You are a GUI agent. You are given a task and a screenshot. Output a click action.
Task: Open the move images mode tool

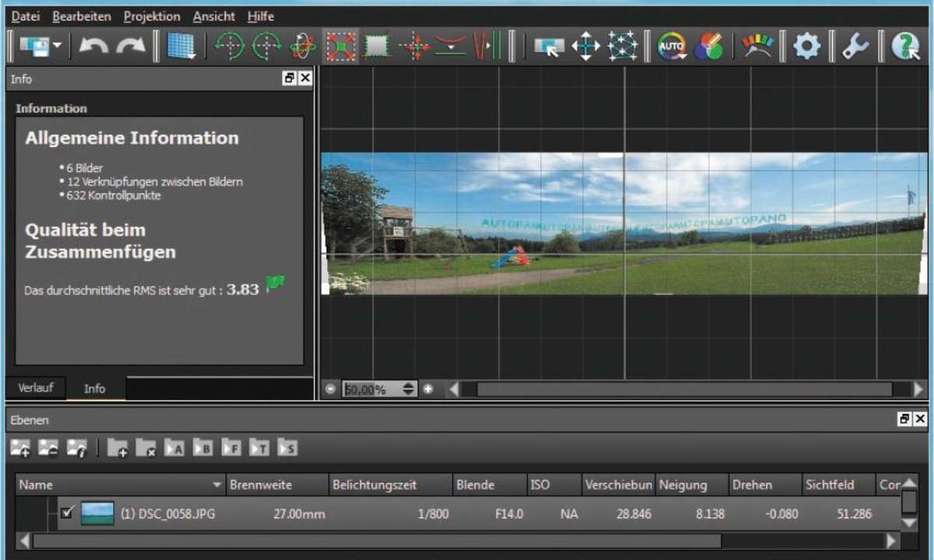(x=550, y=47)
